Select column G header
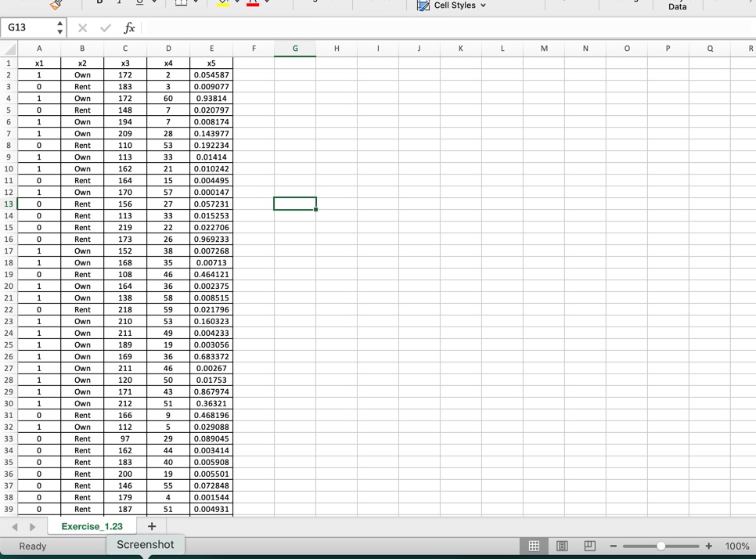Image resolution: width=756 pixels, height=559 pixels. tap(295, 49)
